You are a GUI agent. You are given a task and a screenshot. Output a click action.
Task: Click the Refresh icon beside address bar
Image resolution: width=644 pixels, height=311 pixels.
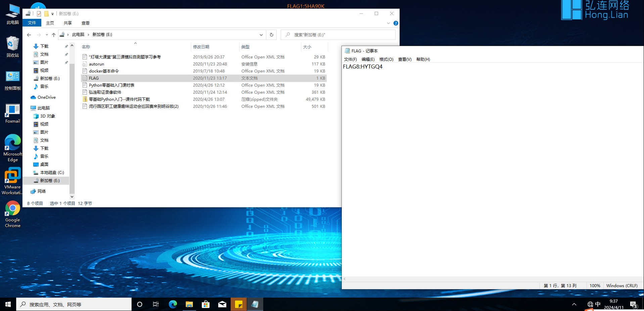271,35
